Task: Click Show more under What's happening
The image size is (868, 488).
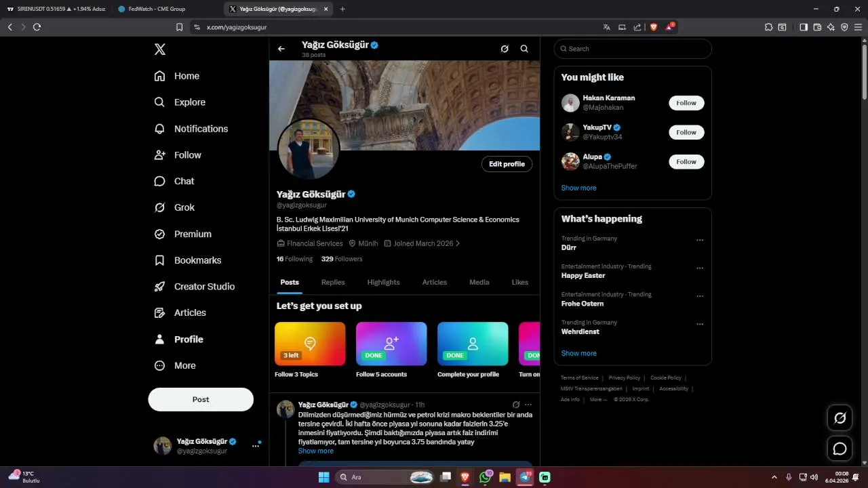Action: point(578,353)
